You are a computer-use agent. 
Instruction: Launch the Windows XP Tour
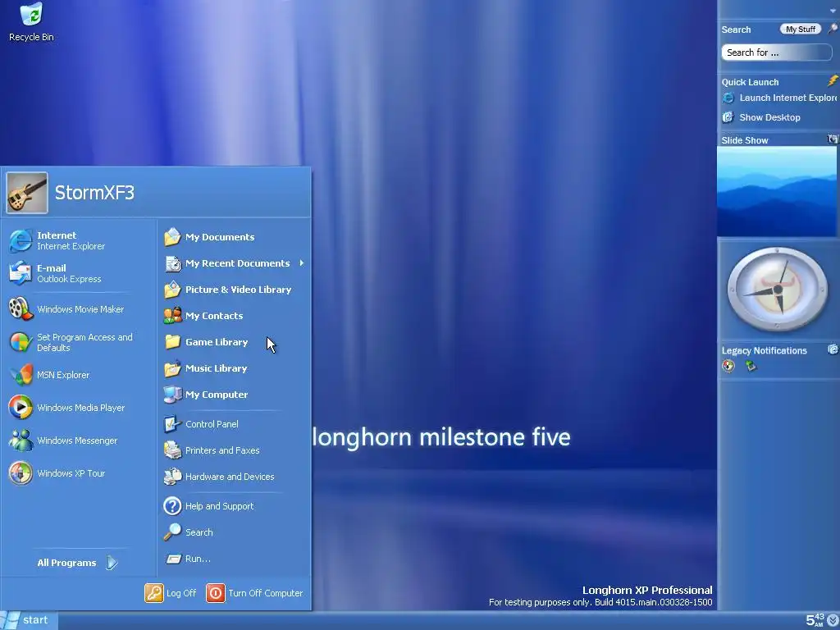(57, 473)
